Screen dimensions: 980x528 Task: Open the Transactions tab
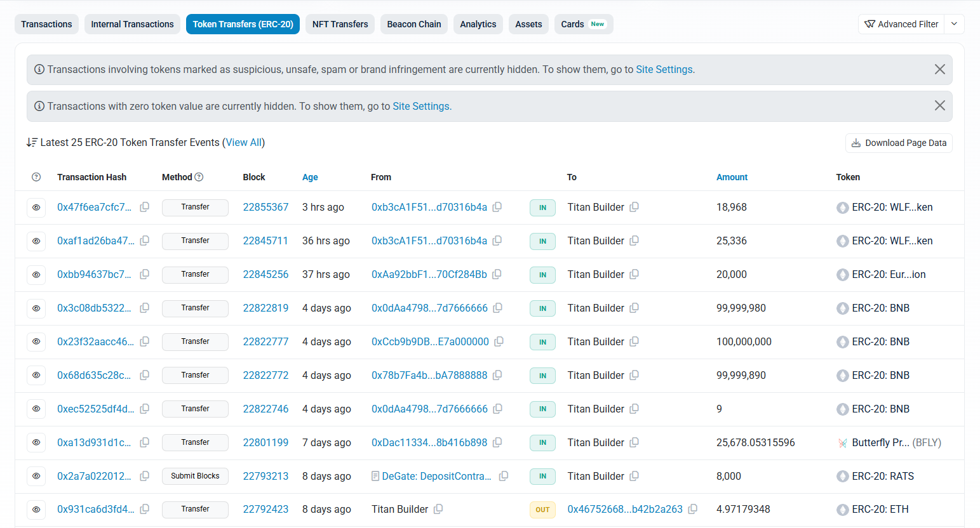(x=46, y=24)
